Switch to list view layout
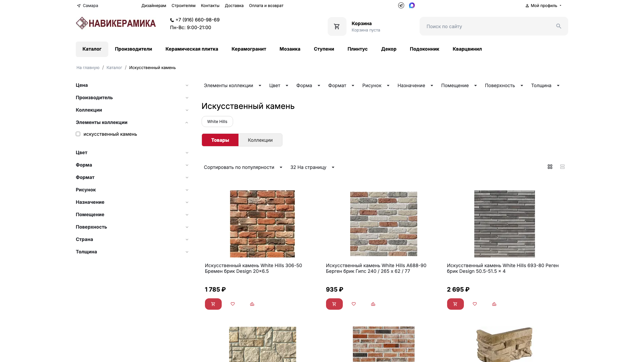This screenshot has height=362, width=644. click(x=562, y=167)
